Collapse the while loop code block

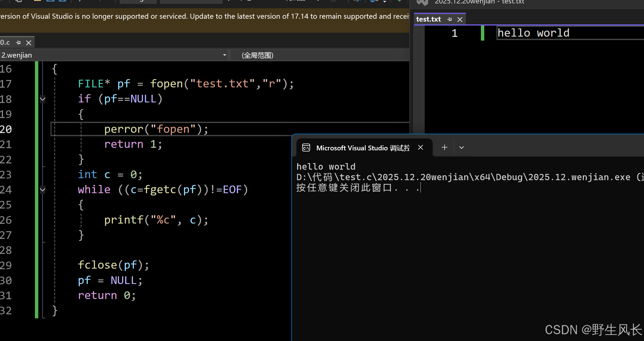coord(43,190)
